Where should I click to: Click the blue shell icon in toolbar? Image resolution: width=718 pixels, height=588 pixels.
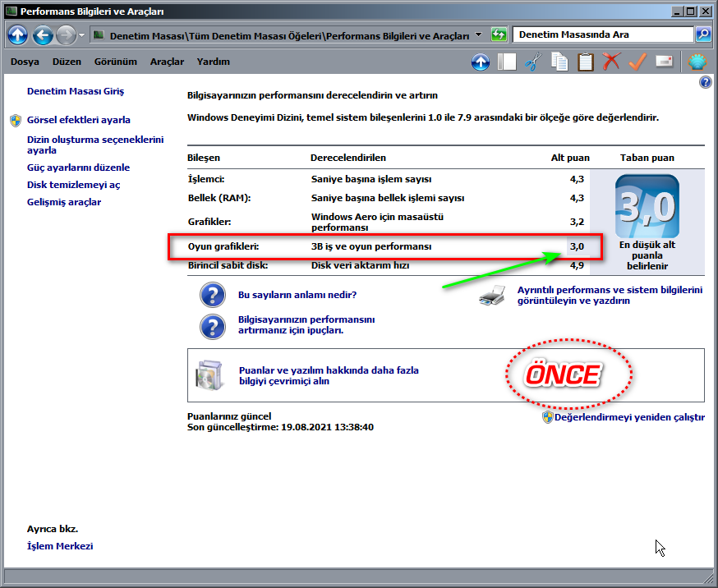click(697, 62)
